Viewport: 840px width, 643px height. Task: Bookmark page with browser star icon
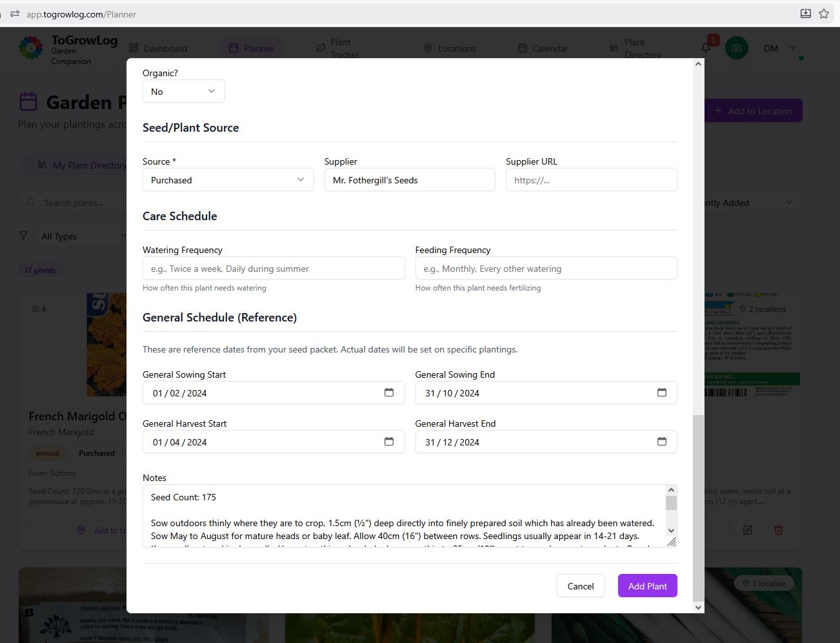click(824, 14)
